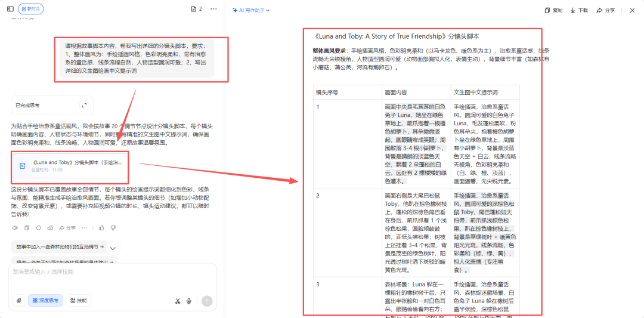
Task: Click 复制 in the document panel header
Action: 553,10
